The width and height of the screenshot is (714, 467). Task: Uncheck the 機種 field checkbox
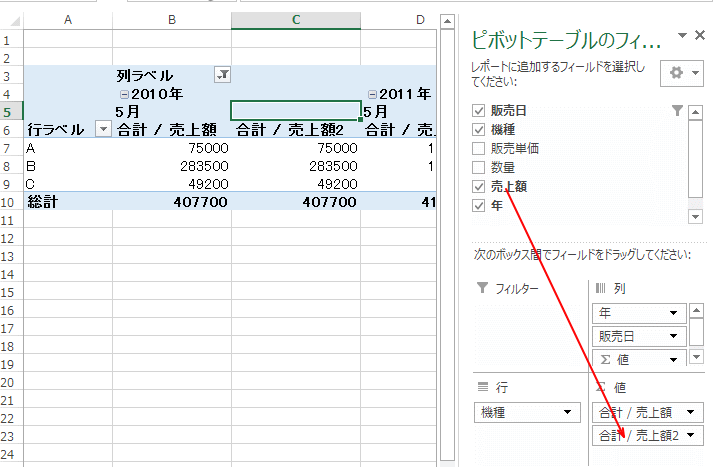(x=478, y=130)
